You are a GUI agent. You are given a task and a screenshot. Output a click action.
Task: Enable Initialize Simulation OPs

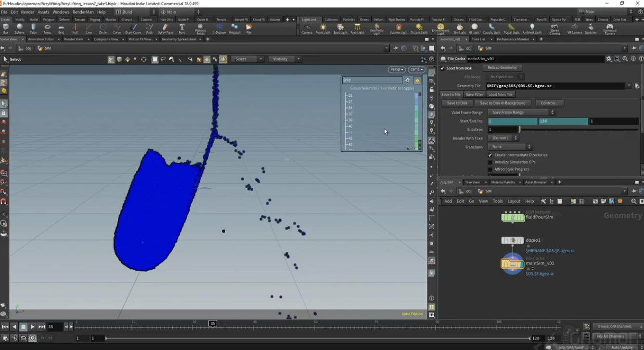pos(490,162)
